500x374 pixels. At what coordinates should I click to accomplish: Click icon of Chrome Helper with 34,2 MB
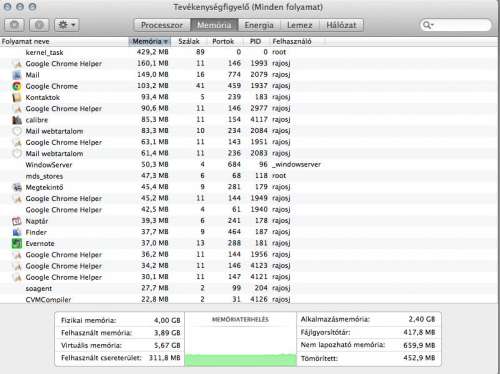tap(17, 266)
